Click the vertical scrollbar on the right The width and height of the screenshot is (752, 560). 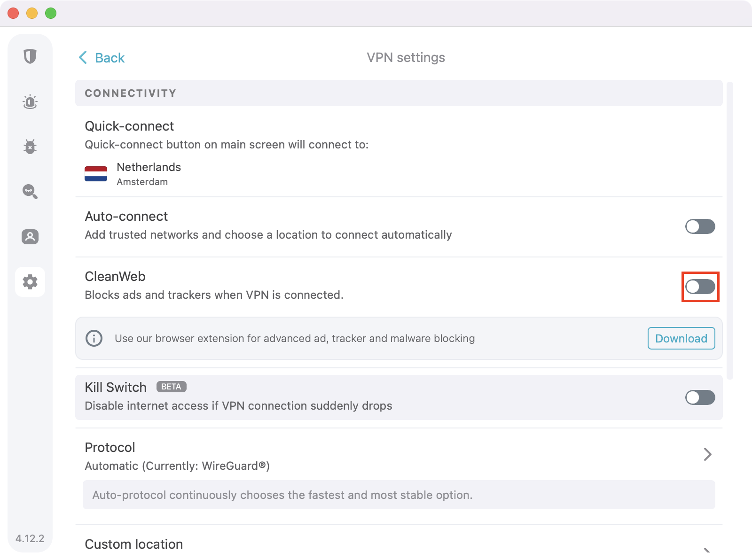click(x=729, y=230)
